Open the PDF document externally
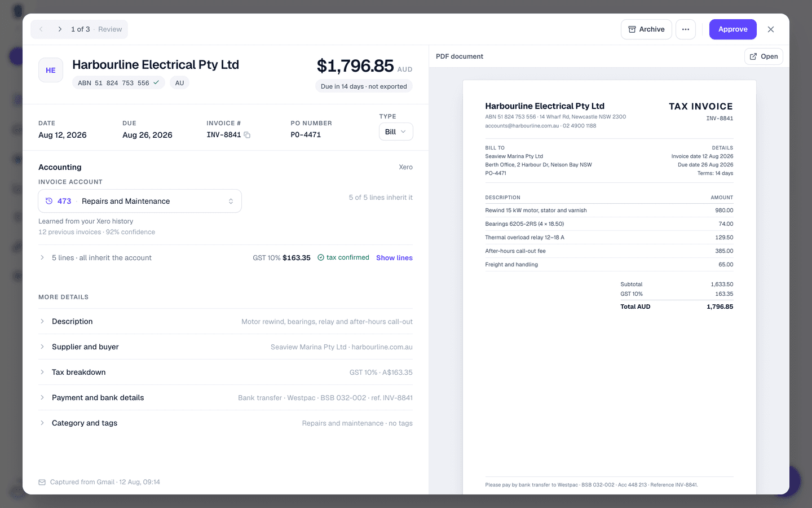The width and height of the screenshot is (812, 508). 764,56
